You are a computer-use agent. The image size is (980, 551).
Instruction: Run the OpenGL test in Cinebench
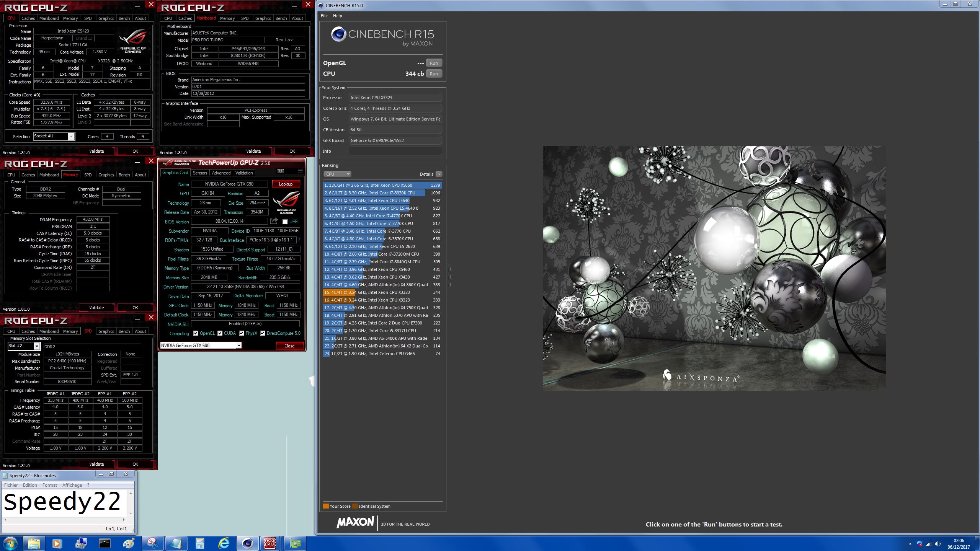[x=434, y=63]
